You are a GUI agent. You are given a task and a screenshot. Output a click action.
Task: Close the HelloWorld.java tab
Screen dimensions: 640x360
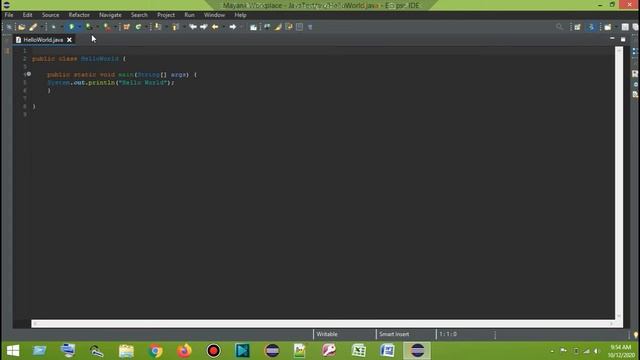tap(69, 40)
